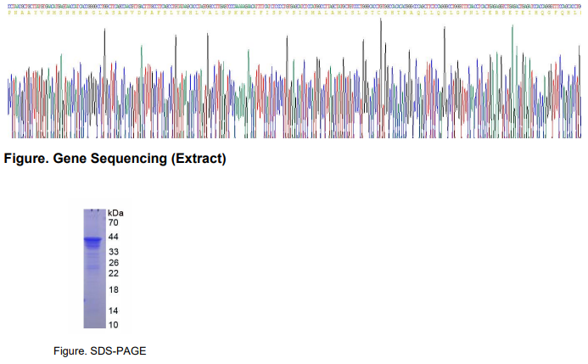
Task: Click the SDS-PAGE gel lane image
Action: [x=94, y=269]
